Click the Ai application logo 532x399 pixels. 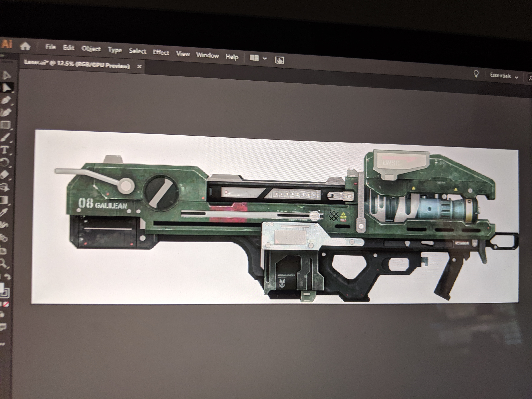[x=6, y=44]
